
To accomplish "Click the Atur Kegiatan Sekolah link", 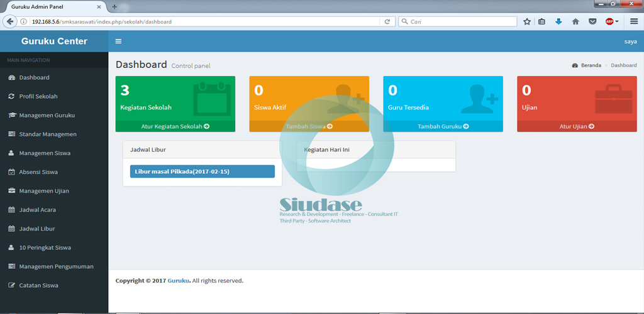I will tap(175, 126).
